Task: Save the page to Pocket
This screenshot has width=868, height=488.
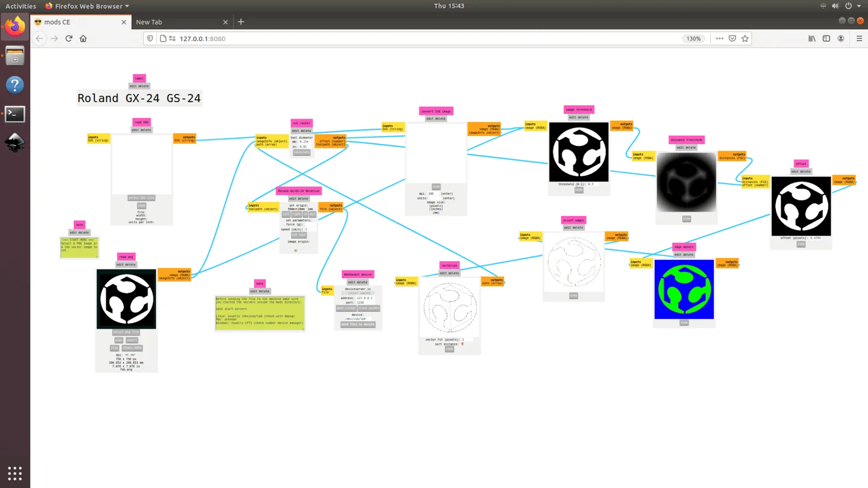Action: click(732, 38)
